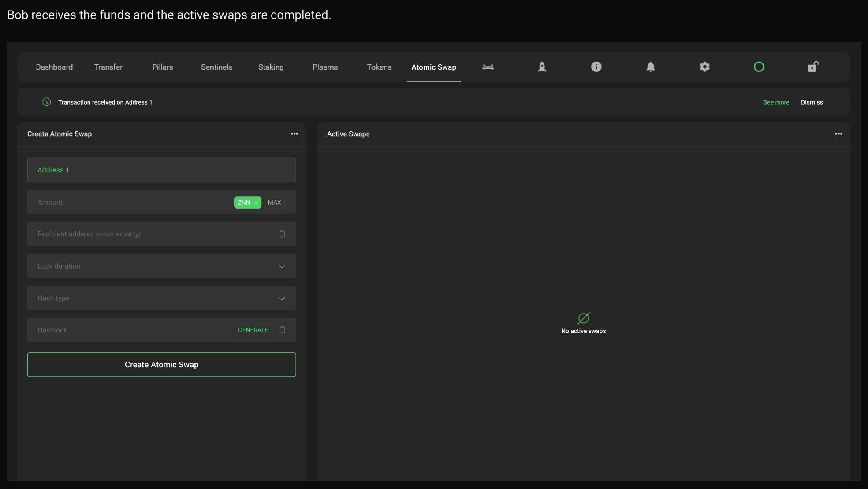The width and height of the screenshot is (868, 489).
Task: Open the ZNN token dropdown
Action: (247, 202)
